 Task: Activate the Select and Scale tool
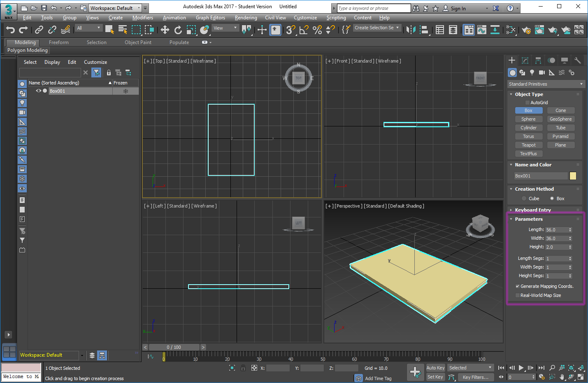(x=191, y=30)
